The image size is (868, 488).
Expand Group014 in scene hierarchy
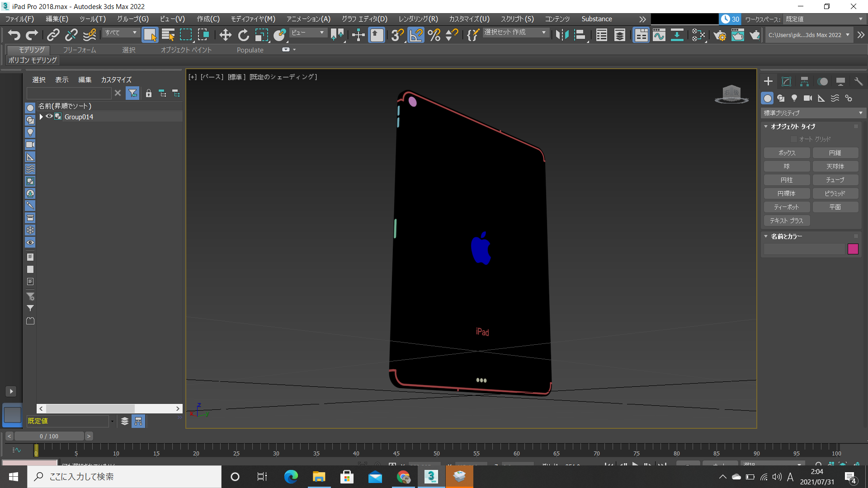40,117
